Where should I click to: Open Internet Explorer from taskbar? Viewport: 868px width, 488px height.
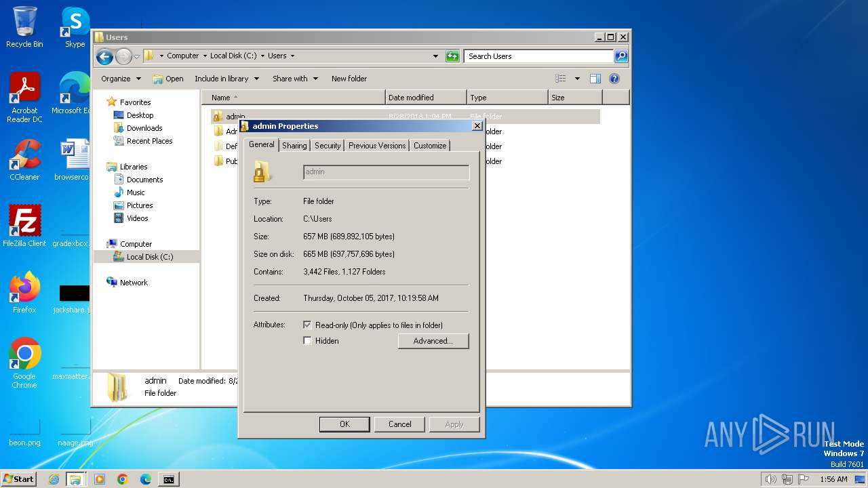tap(54, 479)
